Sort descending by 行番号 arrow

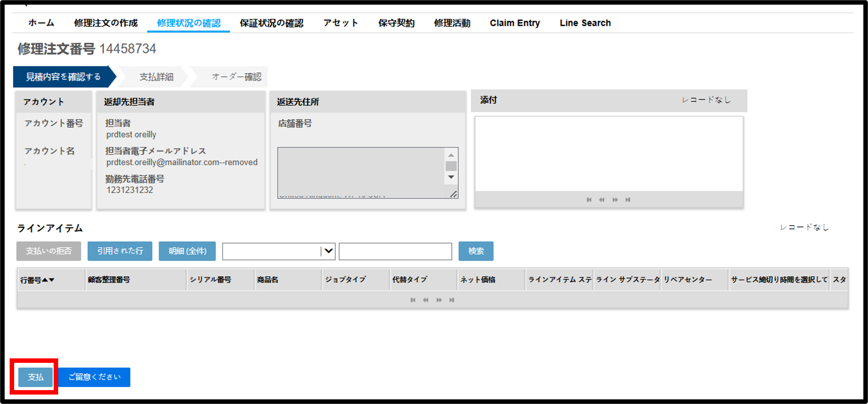tap(52, 280)
